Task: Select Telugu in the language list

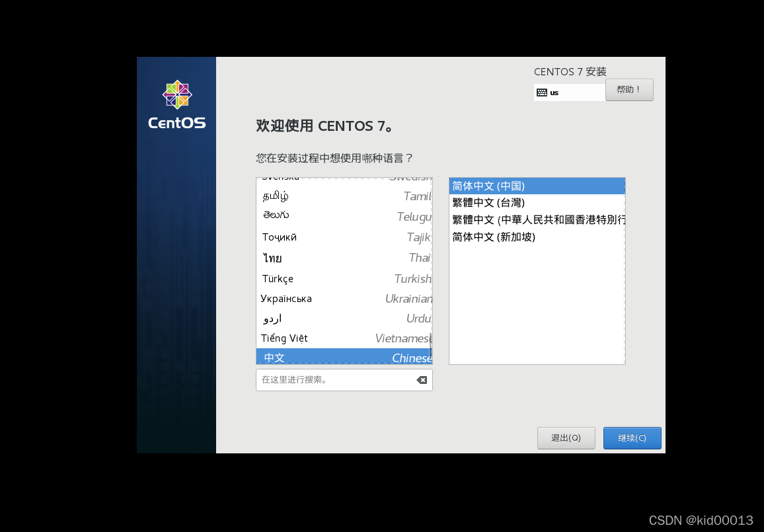Action: [344, 216]
